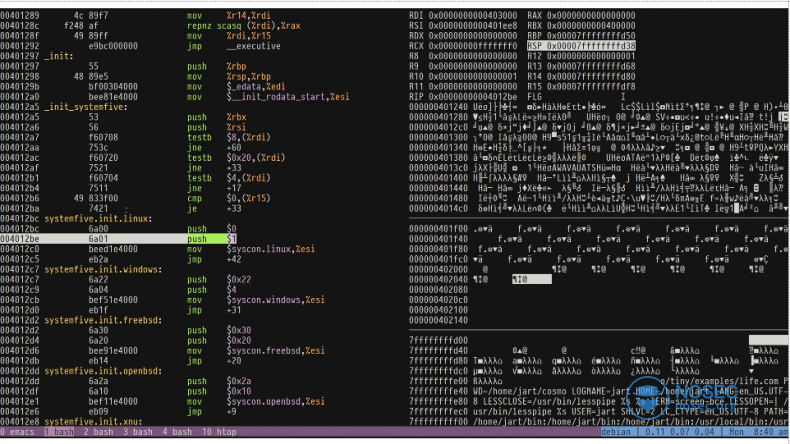Click the highlighted RSP register
The height and width of the screenshot is (444, 790).
581,46
